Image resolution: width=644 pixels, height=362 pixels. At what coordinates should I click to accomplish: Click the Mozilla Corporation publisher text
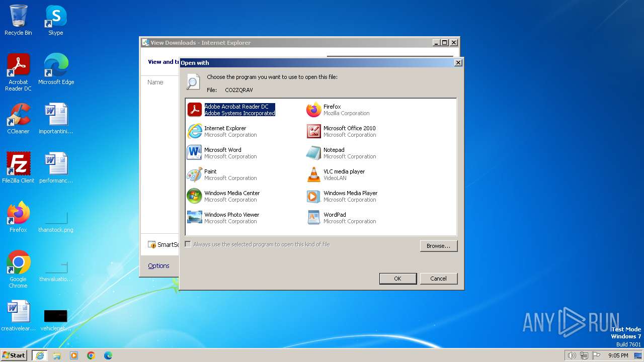(x=346, y=114)
